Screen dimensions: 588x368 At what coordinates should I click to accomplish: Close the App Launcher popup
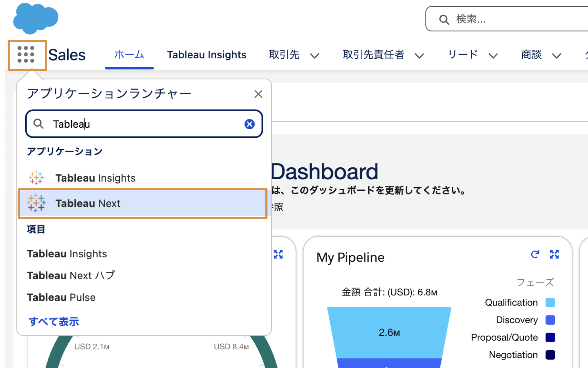point(258,94)
